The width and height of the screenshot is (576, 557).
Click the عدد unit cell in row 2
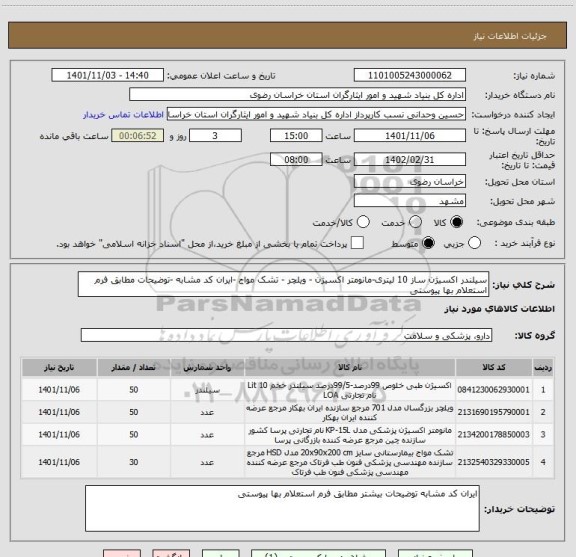click(x=207, y=412)
